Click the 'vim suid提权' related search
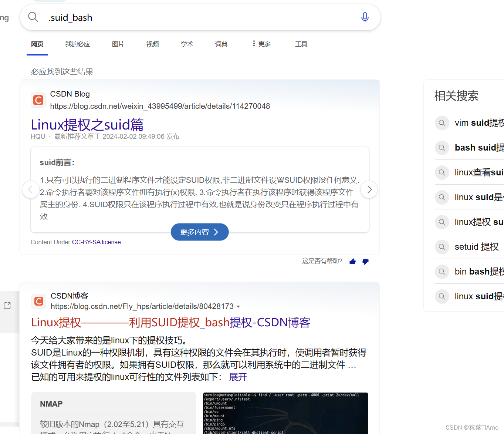The image size is (504, 434). 479,123
